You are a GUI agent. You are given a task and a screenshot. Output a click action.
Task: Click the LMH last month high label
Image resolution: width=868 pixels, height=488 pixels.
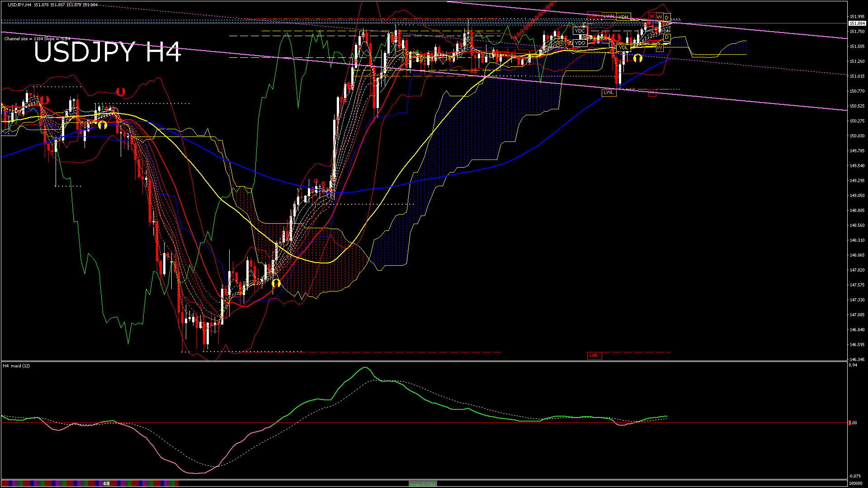click(594, 15)
